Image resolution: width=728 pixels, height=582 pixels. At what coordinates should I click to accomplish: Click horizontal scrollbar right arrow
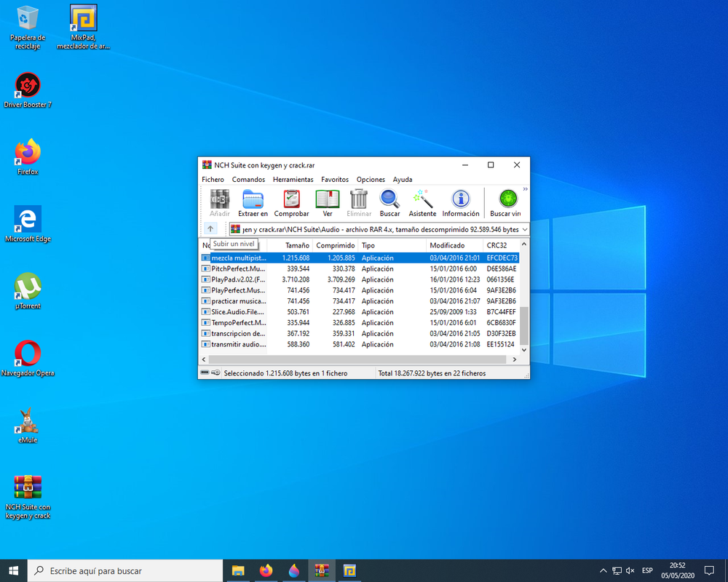(x=514, y=359)
